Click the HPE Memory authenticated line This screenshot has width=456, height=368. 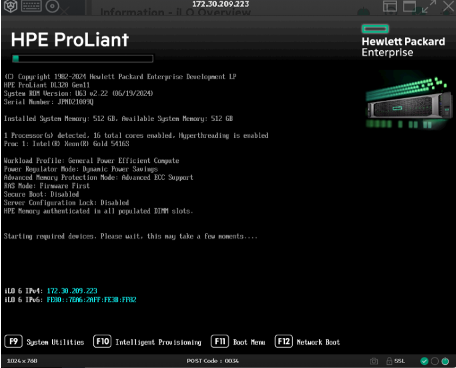click(98, 211)
